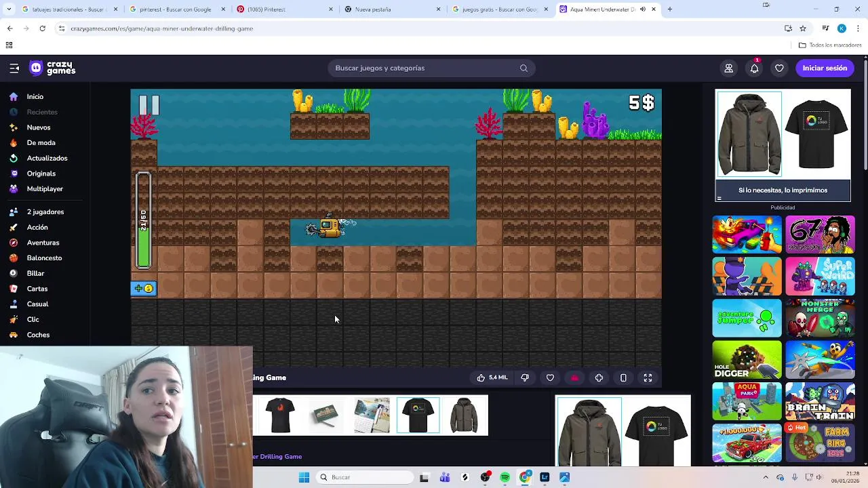Open the Monster Merge game thumbnail
Viewport: 868px width, 488px height.
point(820,318)
